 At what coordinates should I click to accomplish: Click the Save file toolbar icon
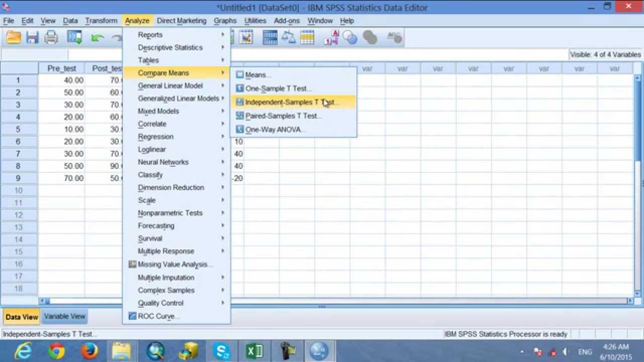point(32,38)
